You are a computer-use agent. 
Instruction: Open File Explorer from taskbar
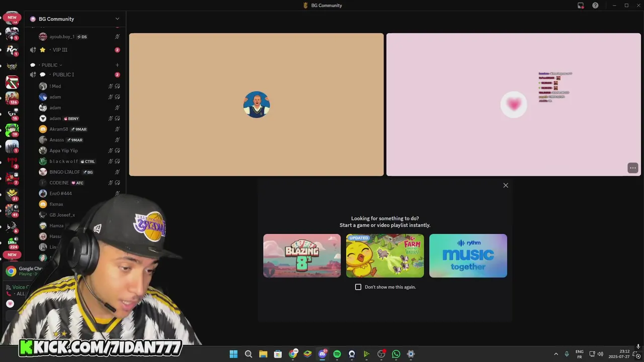(263, 354)
